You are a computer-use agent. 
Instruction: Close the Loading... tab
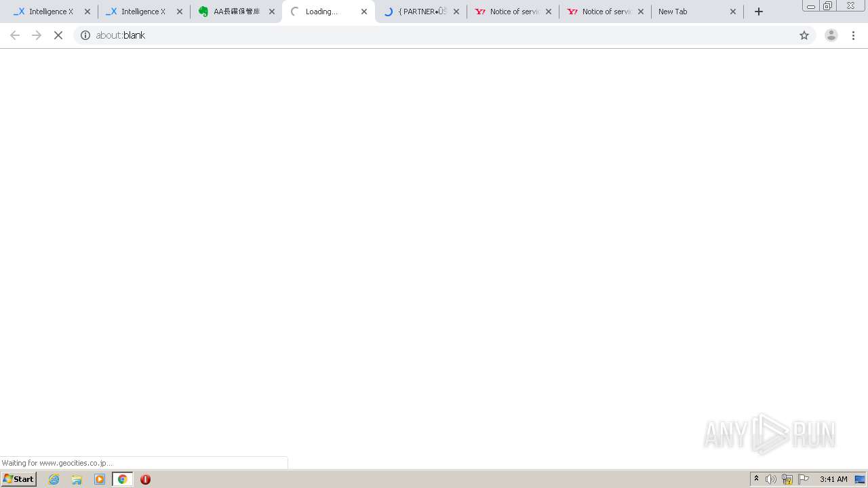tap(364, 12)
